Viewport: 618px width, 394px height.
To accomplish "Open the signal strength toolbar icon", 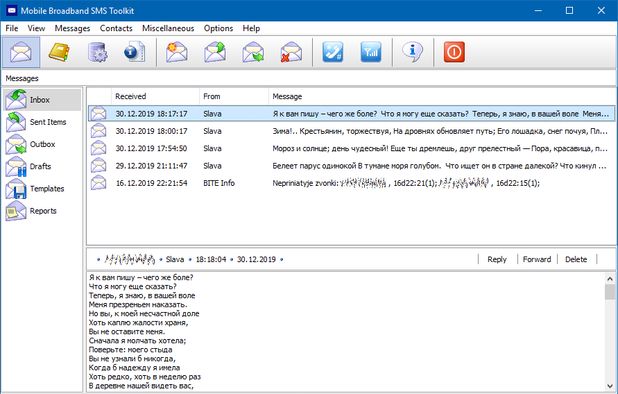I will (371, 52).
